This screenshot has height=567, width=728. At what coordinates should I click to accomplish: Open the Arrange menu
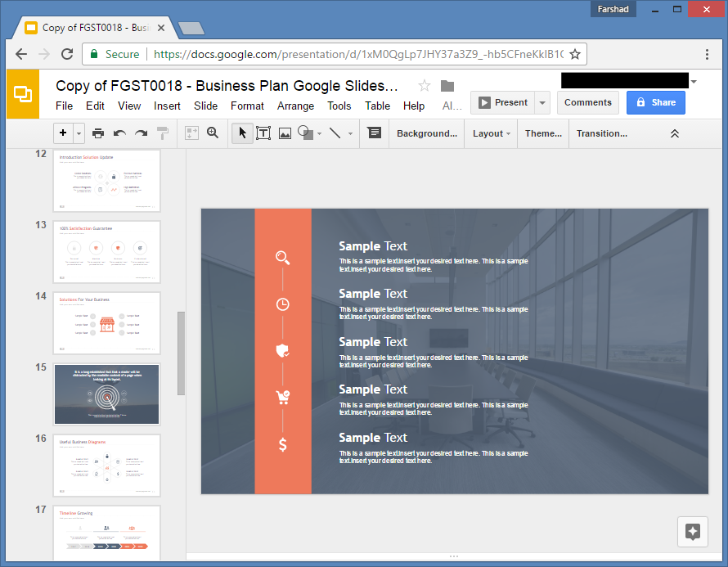(295, 106)
